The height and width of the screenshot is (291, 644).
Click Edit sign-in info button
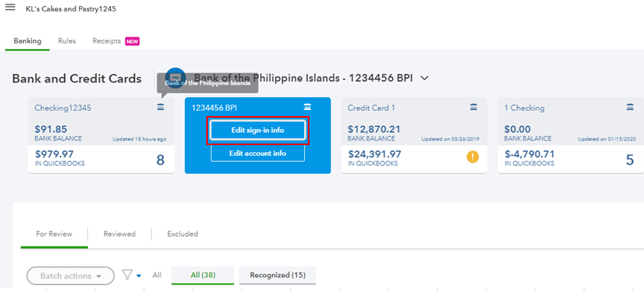point(258,131)
